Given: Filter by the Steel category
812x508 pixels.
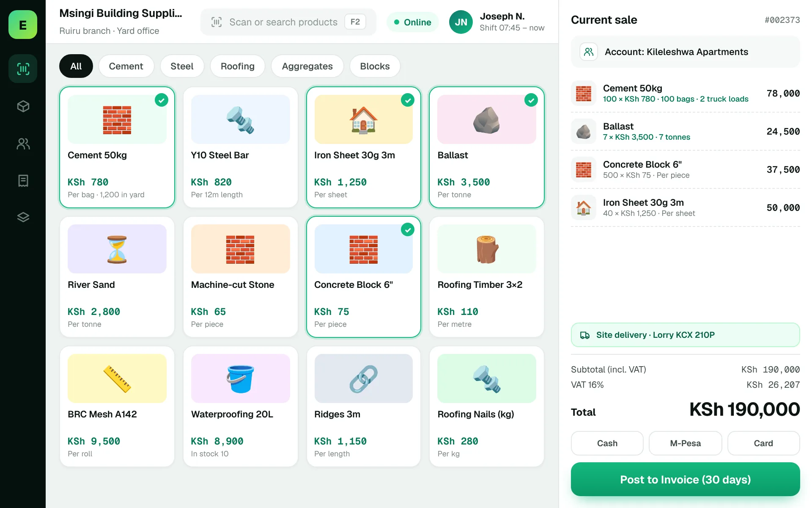Looking at the screenshot, I should (182, 66).
